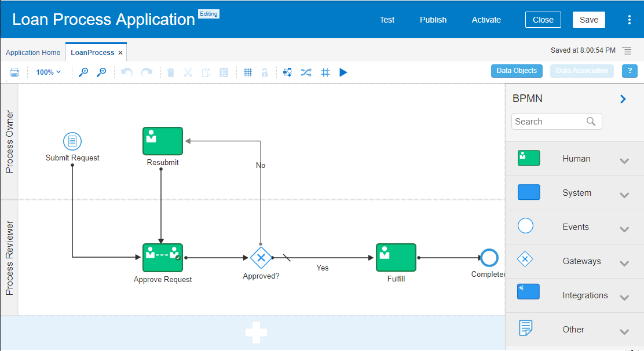Image resolution: width=644 pixels, height=351 pixels.
Task: Click the blue Play process icon
Action: point(343,72)
